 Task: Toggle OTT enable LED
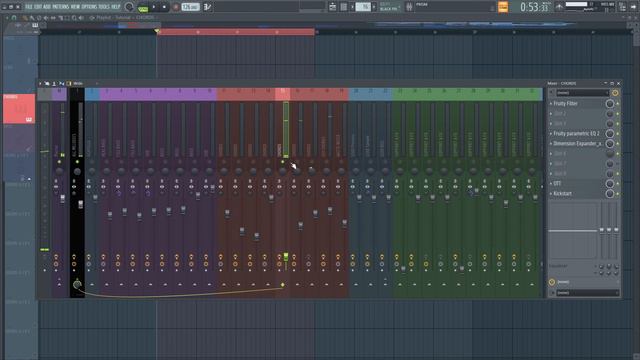[x=618, y=183]
